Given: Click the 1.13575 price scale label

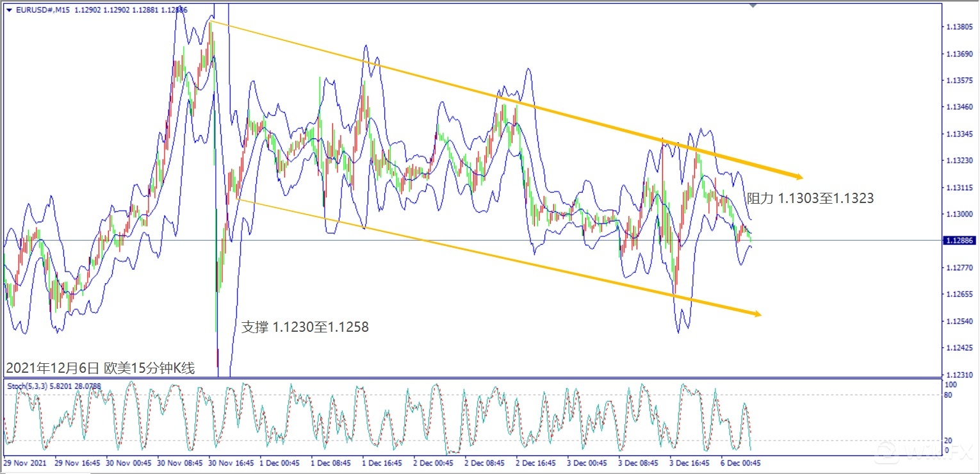Looking at the screenshot, I should coord(959,81).
